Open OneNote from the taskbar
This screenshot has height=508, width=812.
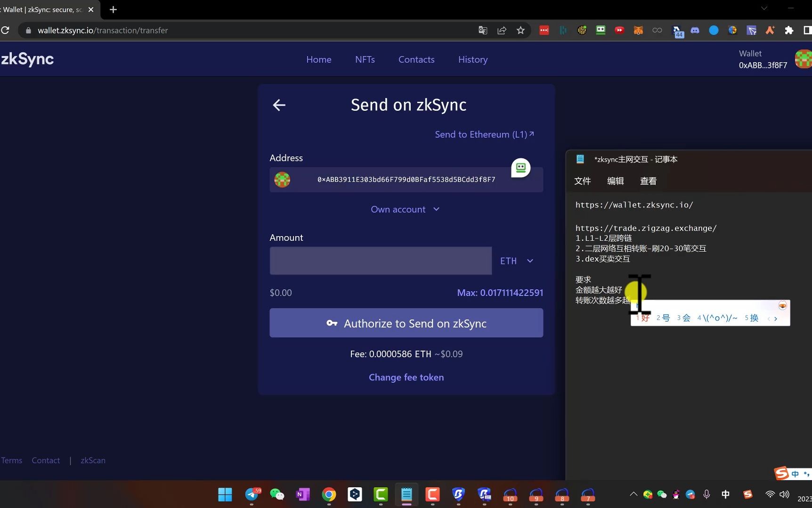[303, 494]
